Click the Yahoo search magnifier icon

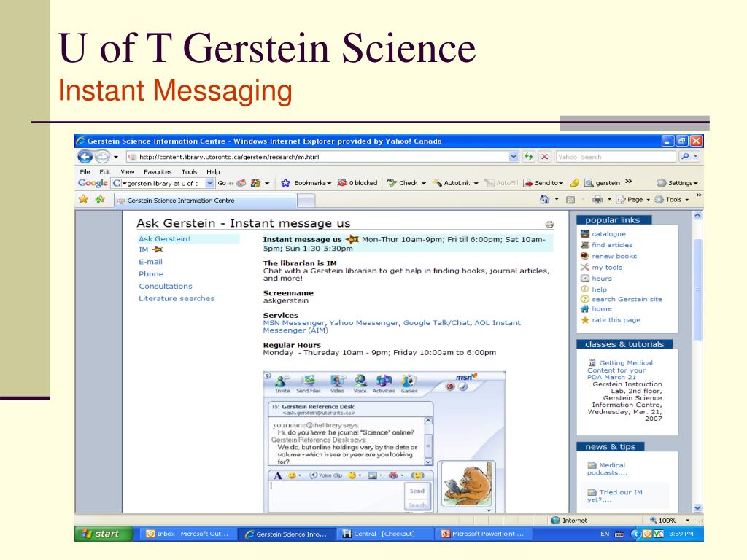click(x=684, y=156)
